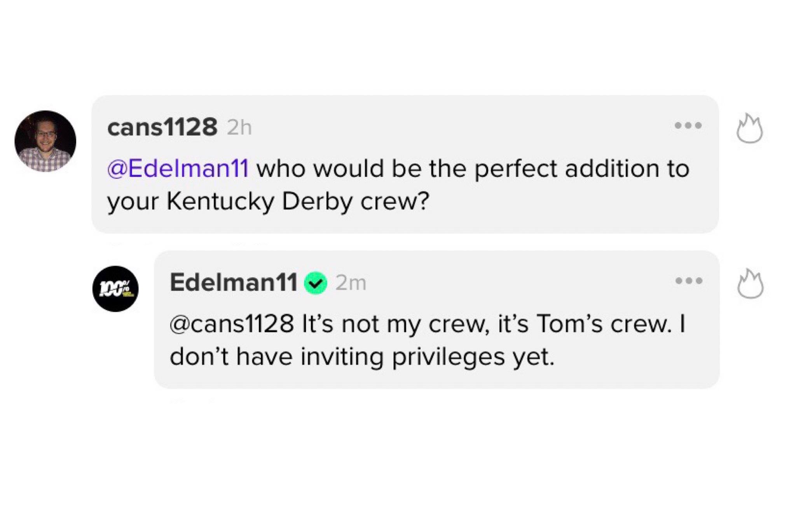This screenshot has width=796, height=532.
Task: Tap the flame icon on Edelman11's reply
Action: pyautogui.click(x=750, y=284)
